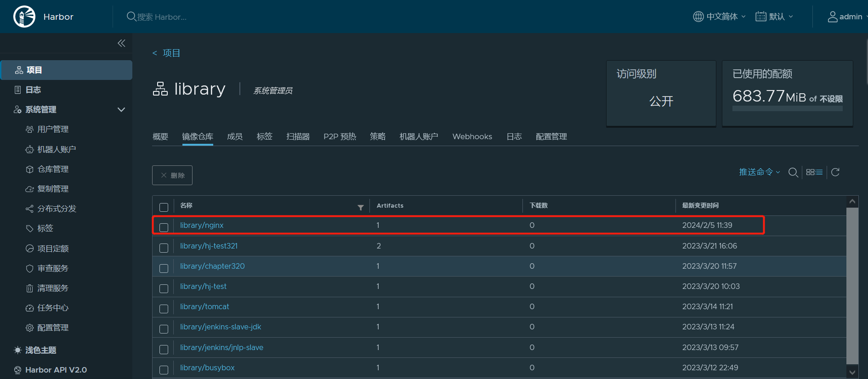Click the 清理服务 trash icon

coord(29,288)
